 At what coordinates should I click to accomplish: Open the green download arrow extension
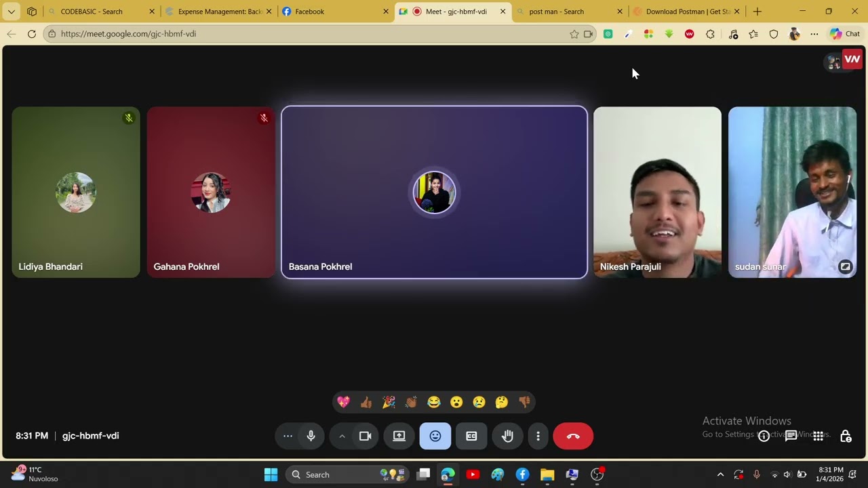(669, 34)
